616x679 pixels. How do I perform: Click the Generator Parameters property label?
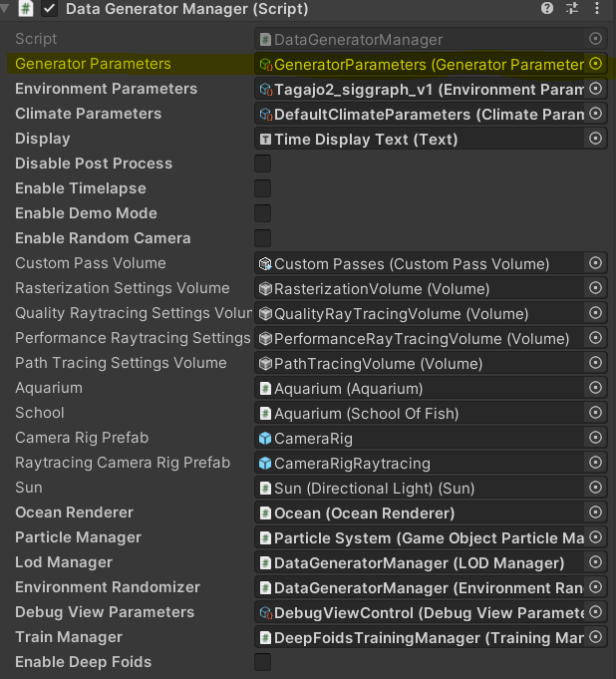[x=93, y=64]
